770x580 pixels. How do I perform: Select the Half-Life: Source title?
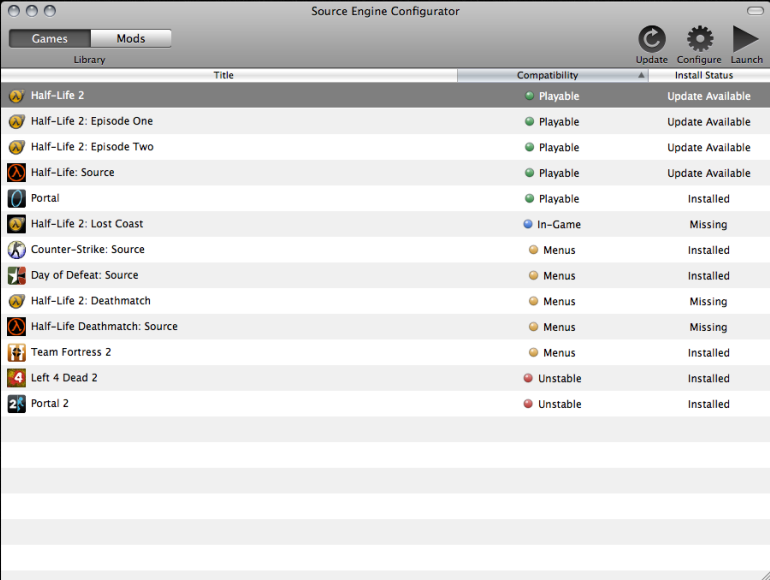click(x=73, y=172)
